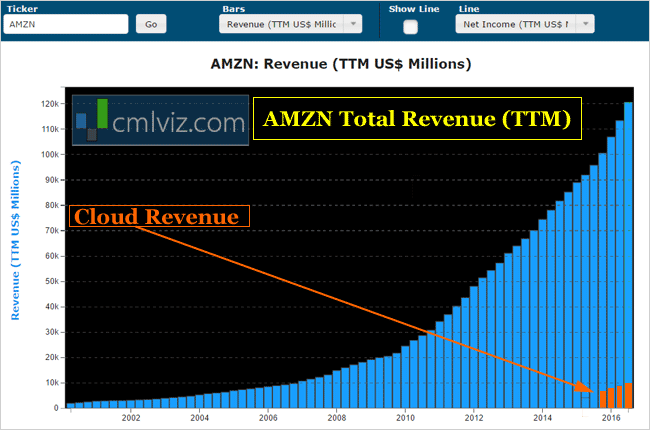The image size is (650, 430).
Task: Click the 2002 x-axis label
Action: tap(131, 418)
